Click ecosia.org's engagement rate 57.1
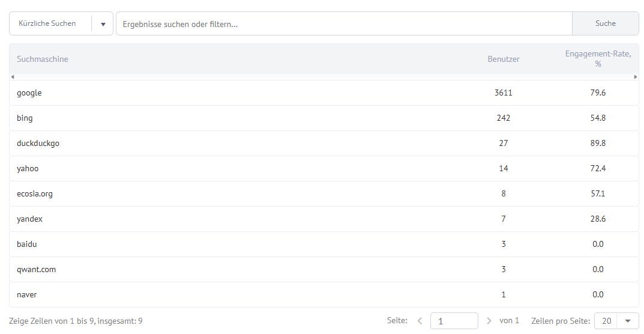The image size is (644, 334). coord(598,193)
